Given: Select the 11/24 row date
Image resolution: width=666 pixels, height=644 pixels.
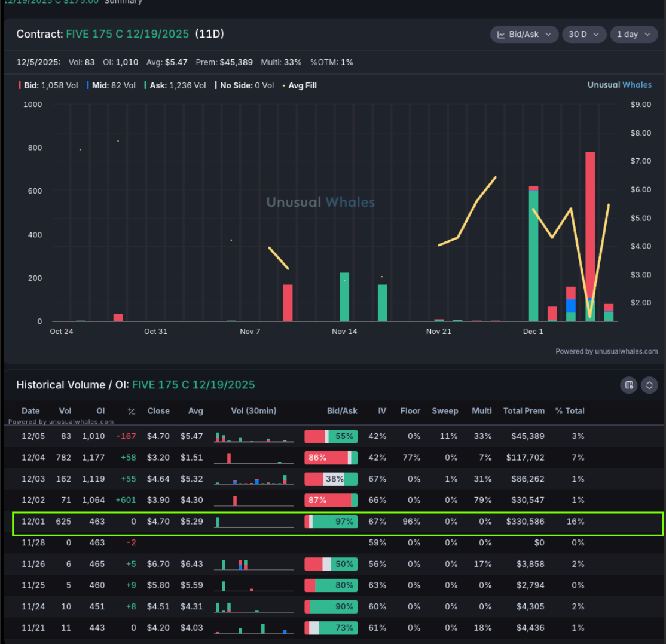Looking at the screenshot, I should tap(33, 606).
